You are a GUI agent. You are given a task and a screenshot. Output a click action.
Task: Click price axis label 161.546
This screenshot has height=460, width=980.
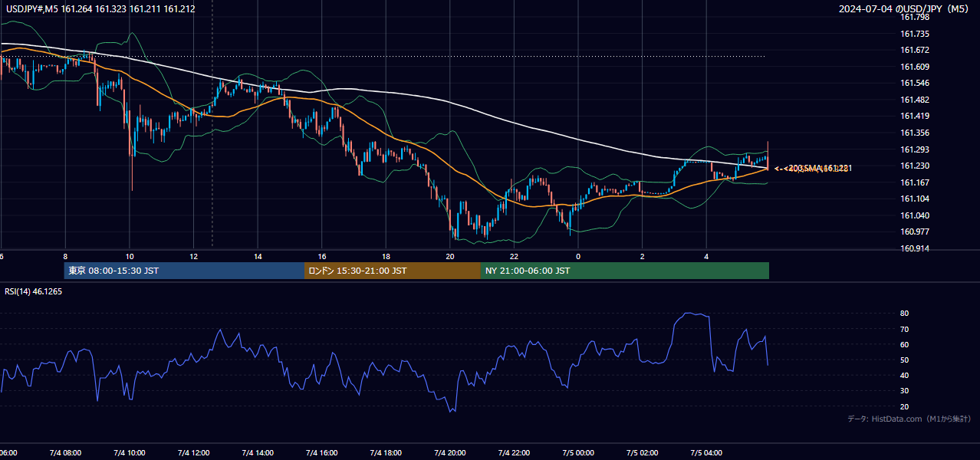pos(915,83)
